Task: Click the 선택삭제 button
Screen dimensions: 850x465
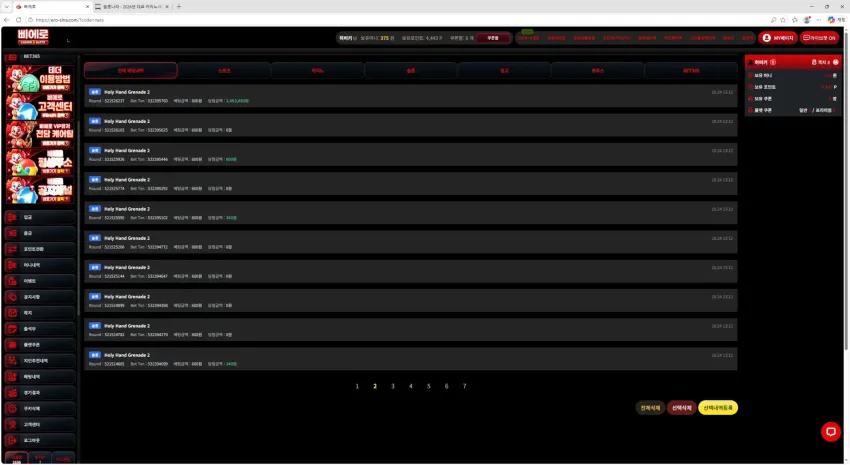Action: click(681, 408)
